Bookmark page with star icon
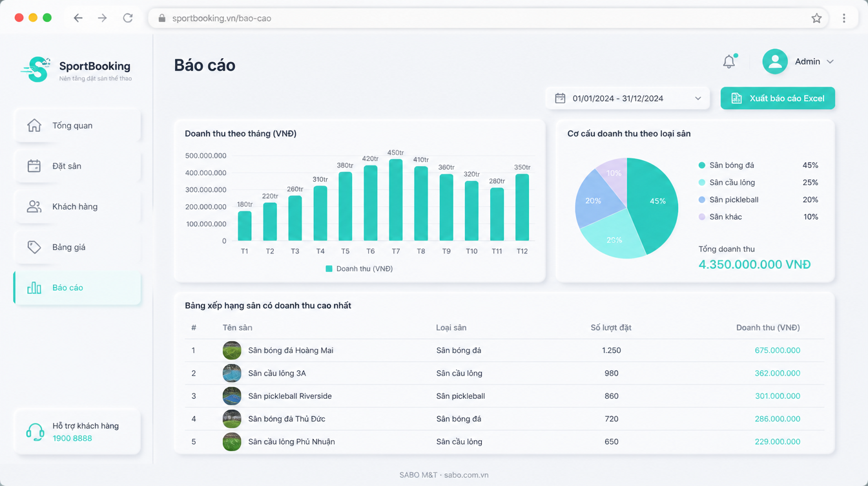The image size is (868, 486). (816, 18)
